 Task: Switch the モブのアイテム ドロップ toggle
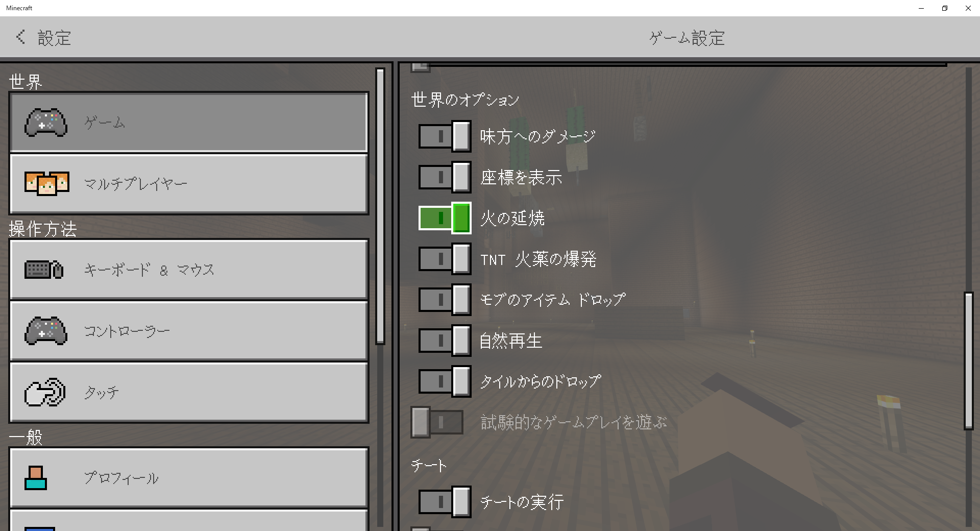click(x=445, y=300)
